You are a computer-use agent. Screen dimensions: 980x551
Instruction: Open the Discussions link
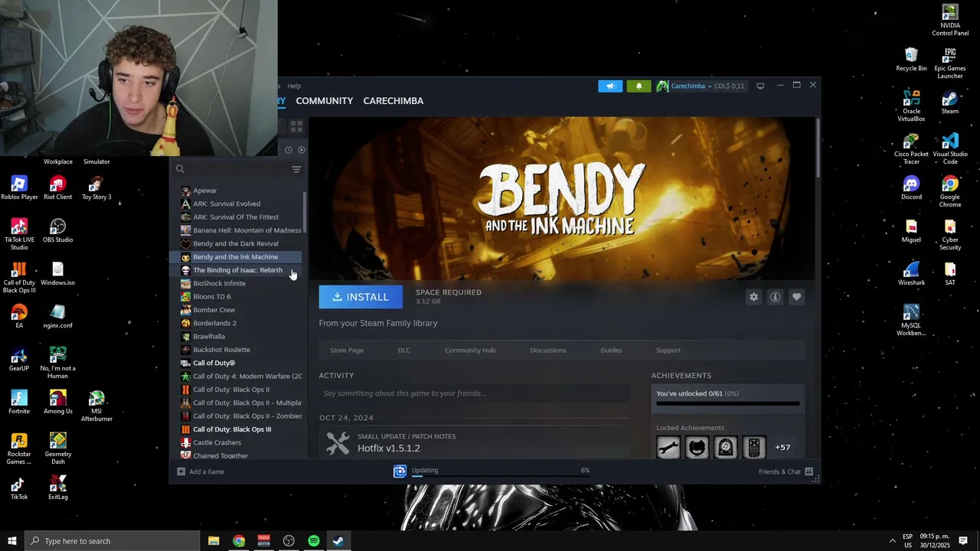tap(548, 350)
